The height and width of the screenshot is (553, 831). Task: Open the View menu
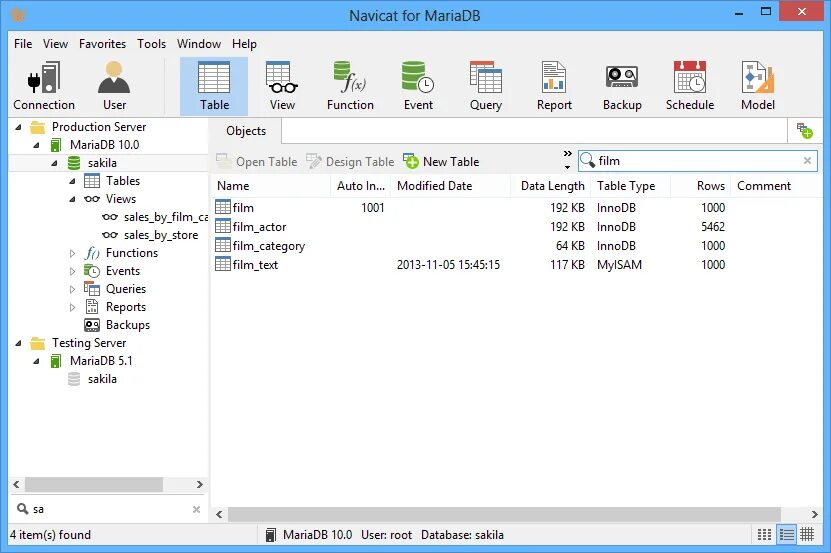(55, 43)
